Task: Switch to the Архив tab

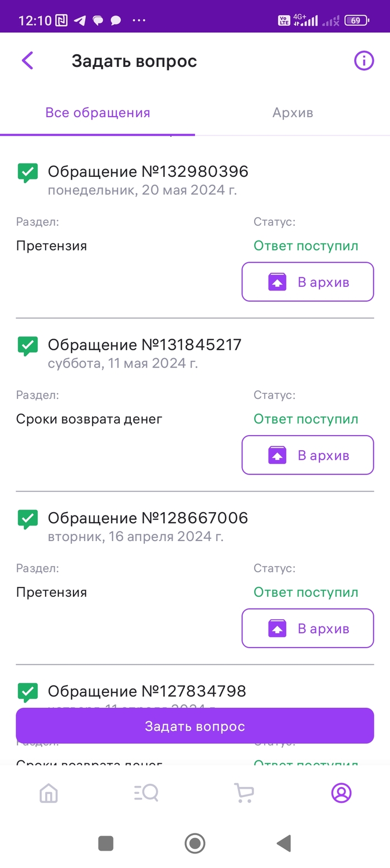Action: [292, 113]
